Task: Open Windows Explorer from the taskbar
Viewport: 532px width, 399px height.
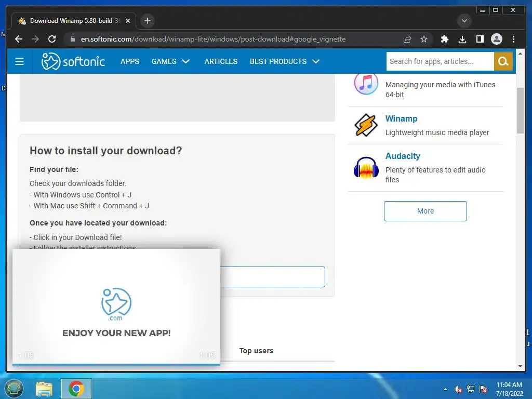Action: tap(44, 389)
